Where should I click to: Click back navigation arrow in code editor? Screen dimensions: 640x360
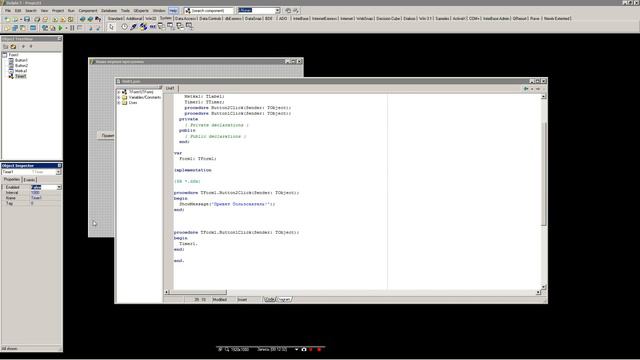point(526,89)
